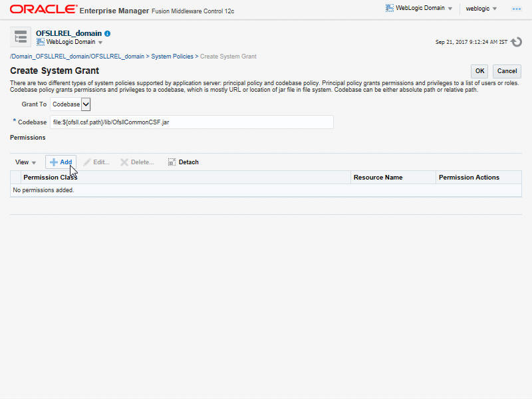532x399 pixels.
Task: Open the View menu in Permissions toolbar
Action: tap(25, 162)
